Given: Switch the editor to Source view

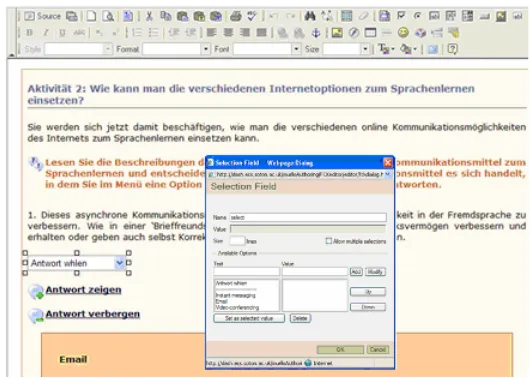Looking at the screenshot, I should click(42, 16).
